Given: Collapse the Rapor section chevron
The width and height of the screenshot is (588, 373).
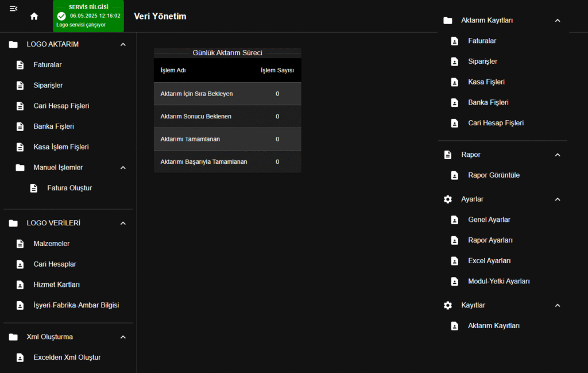Looking at the screenshot, I should (557, 155).
